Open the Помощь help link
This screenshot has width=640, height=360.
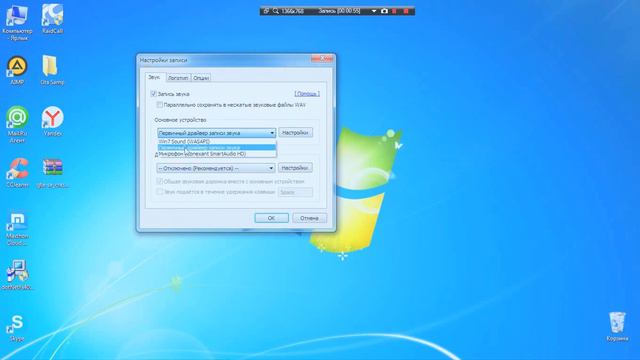coord(307,94)
